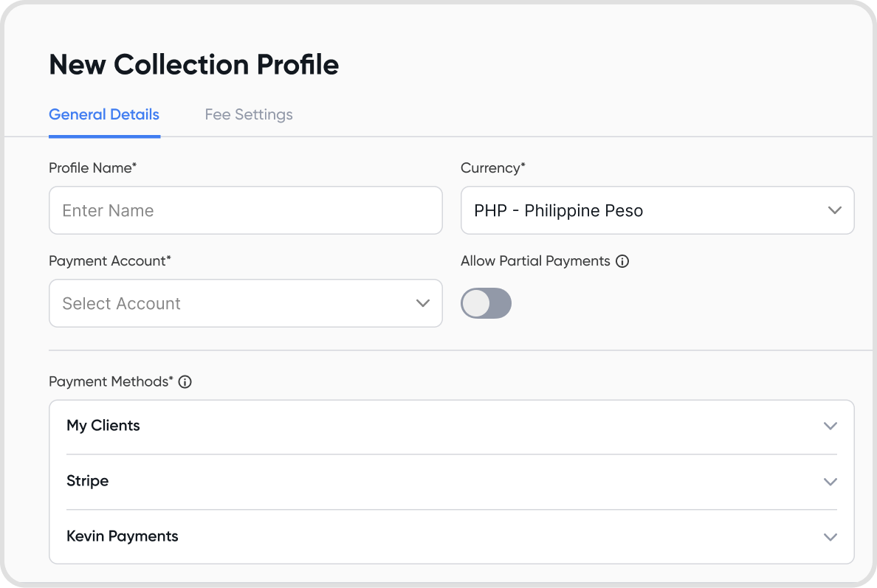This screenshot has height=588, width=877.
Task: Switch to the Fee Settings tab
Action: click(x=249, y=114)
